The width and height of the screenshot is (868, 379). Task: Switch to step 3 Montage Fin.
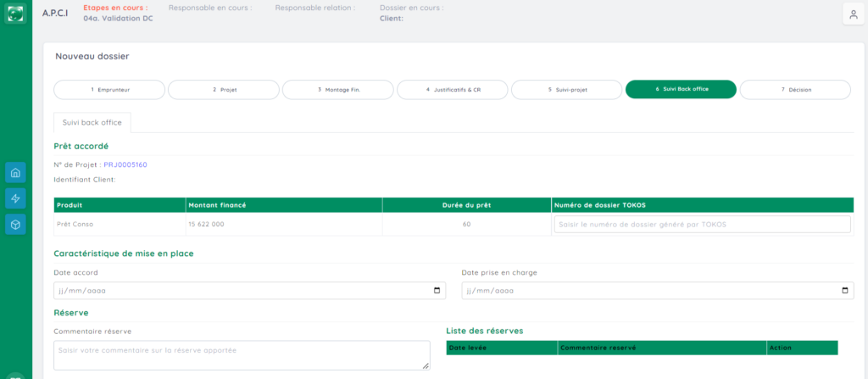pyautogui.click(x=338, y=89)
